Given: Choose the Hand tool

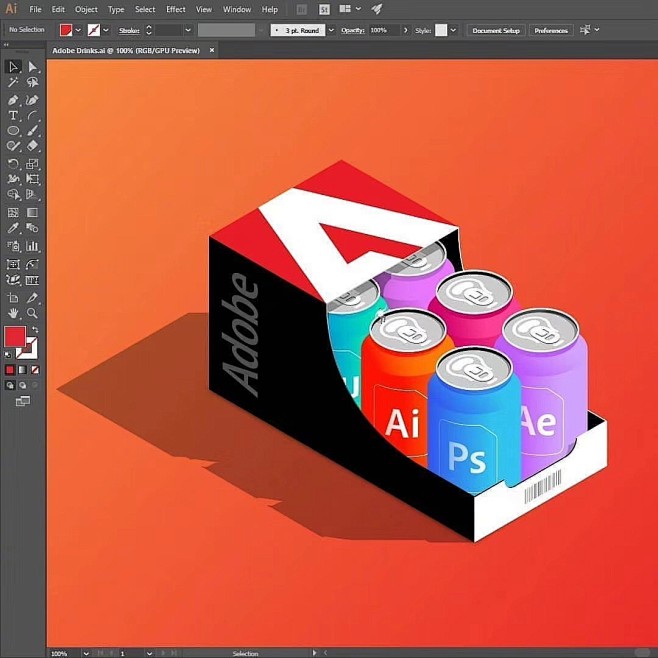Looking at the screenshot, I should (13, 313).
